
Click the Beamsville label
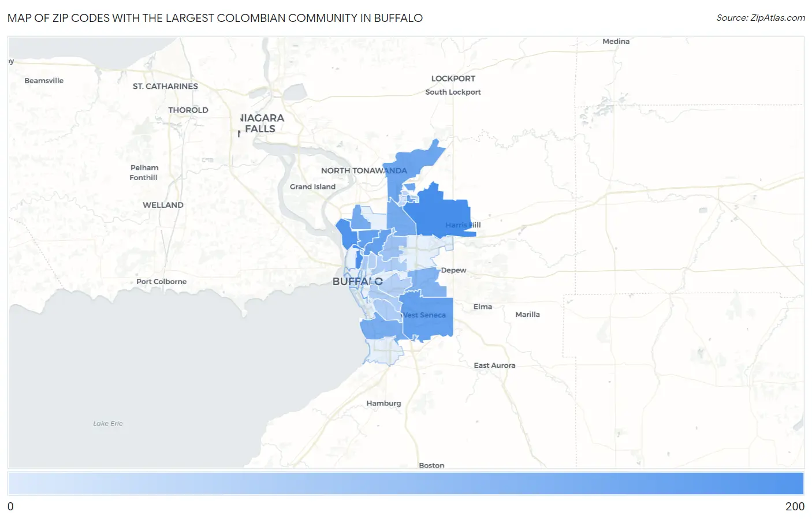click(44, 81)
